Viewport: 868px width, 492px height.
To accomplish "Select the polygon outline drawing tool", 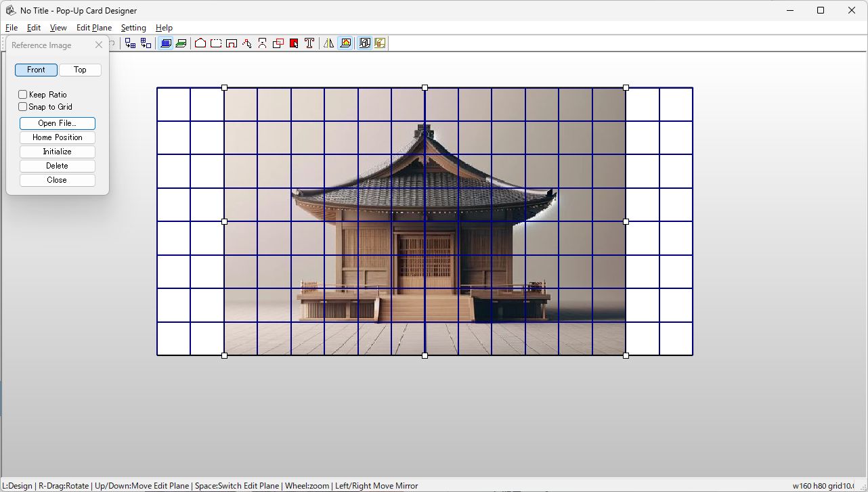I will [200, 43].
